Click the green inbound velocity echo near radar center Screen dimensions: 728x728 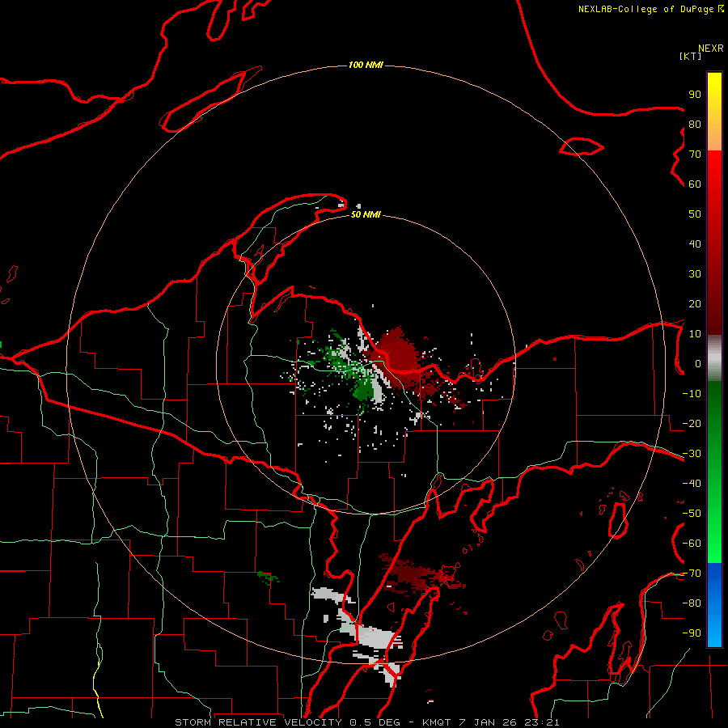[363, 389]
